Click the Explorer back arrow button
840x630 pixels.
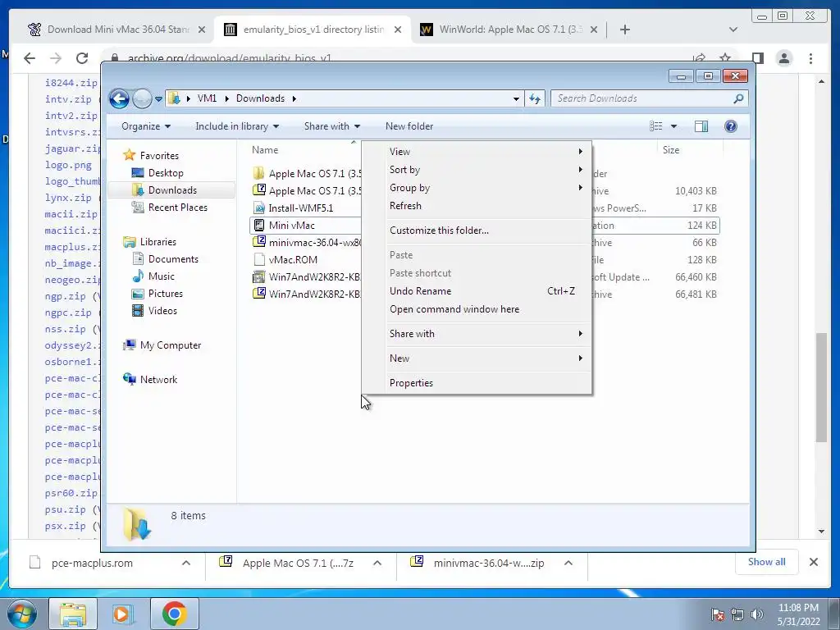[119, 98]
